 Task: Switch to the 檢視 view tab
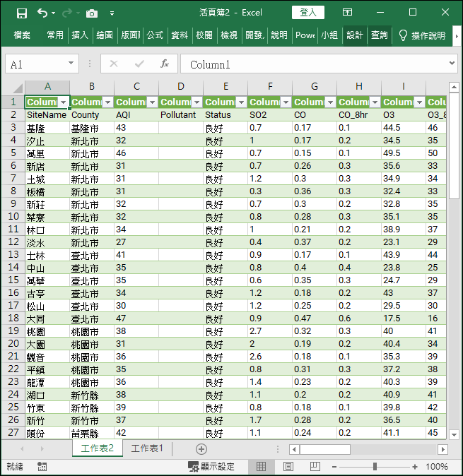229,35
